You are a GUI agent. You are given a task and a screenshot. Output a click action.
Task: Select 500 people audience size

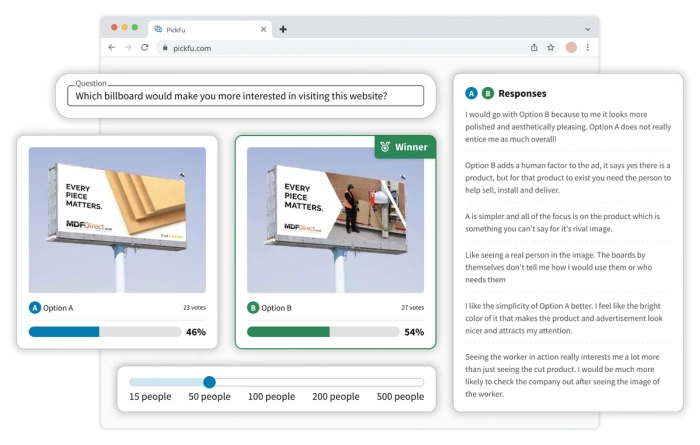click(x=400, y=396)
